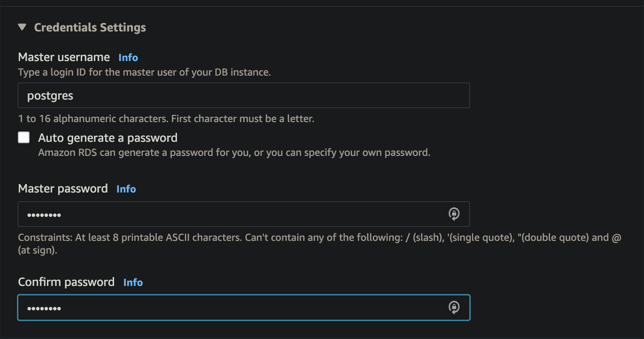
Task: Open Info link beside Master password
Action: click(126, 189)
